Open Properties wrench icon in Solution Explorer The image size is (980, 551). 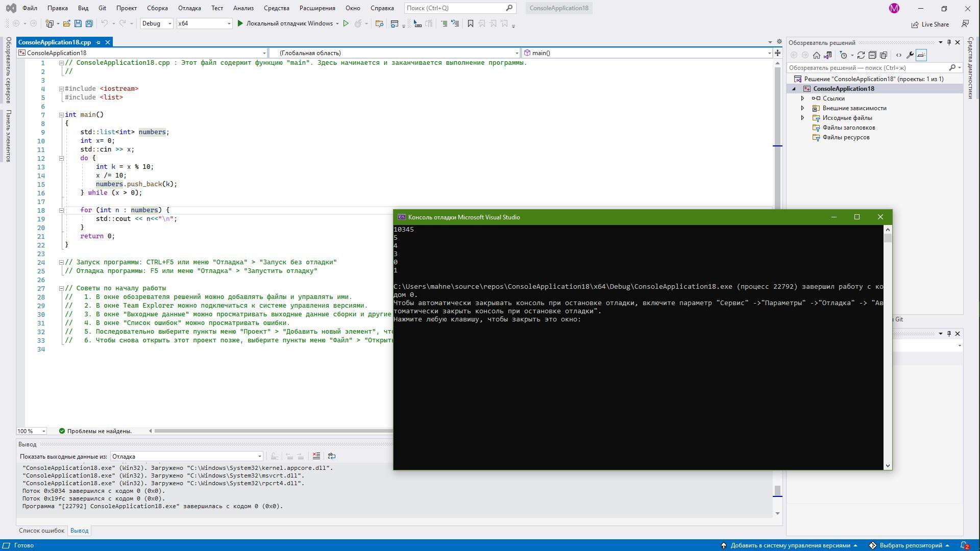click(x=910, y=55)
